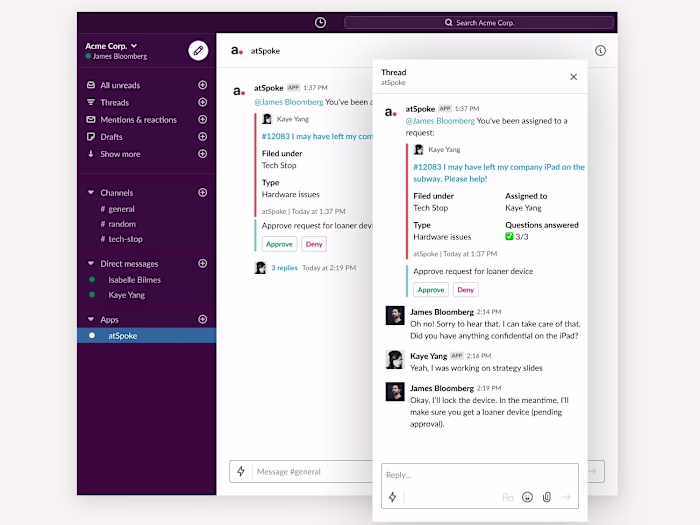Open channel details info icon

click(x=600, y=50)
